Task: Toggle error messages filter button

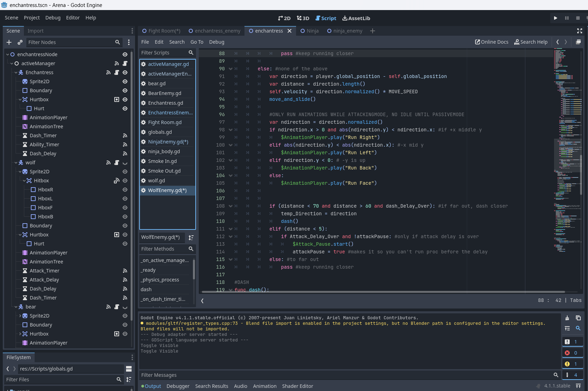Action: tap(572, 353)
